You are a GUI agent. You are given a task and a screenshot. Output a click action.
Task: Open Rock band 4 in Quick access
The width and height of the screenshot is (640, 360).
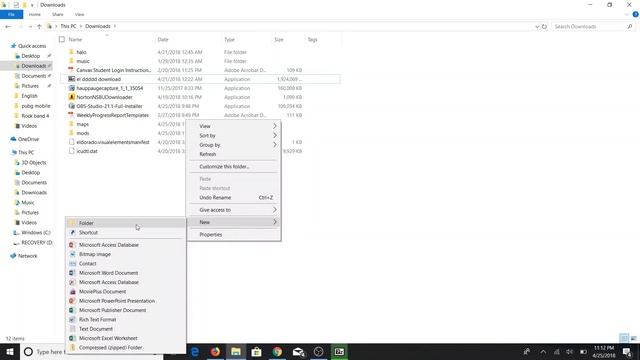tap(35, 116)
